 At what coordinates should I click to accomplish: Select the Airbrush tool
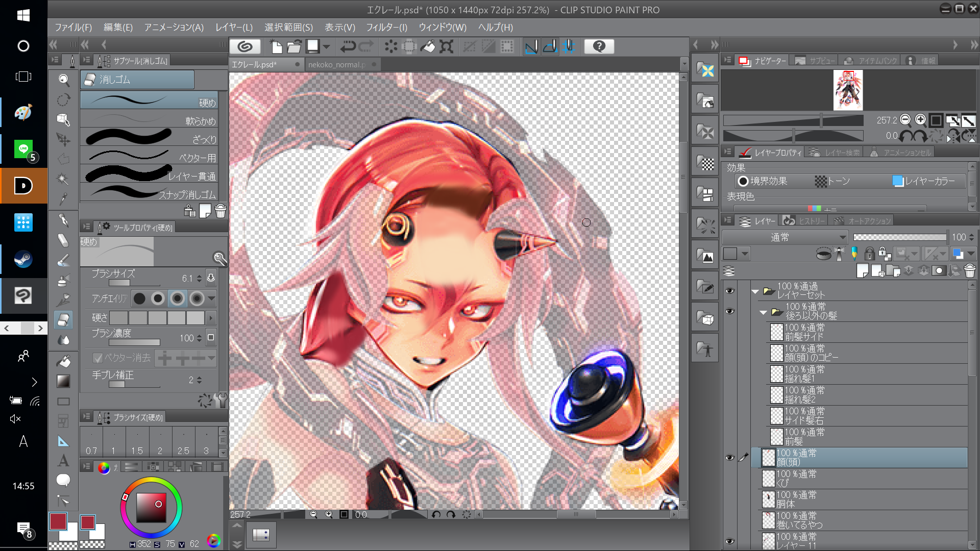pyautogui.click(x=63, y=280)
